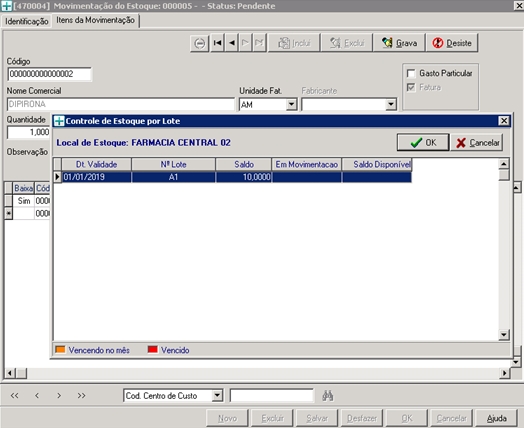This screenshot has height=428, width=524.
Task: Go to next record arrow
Action: [x=245, y=43]
